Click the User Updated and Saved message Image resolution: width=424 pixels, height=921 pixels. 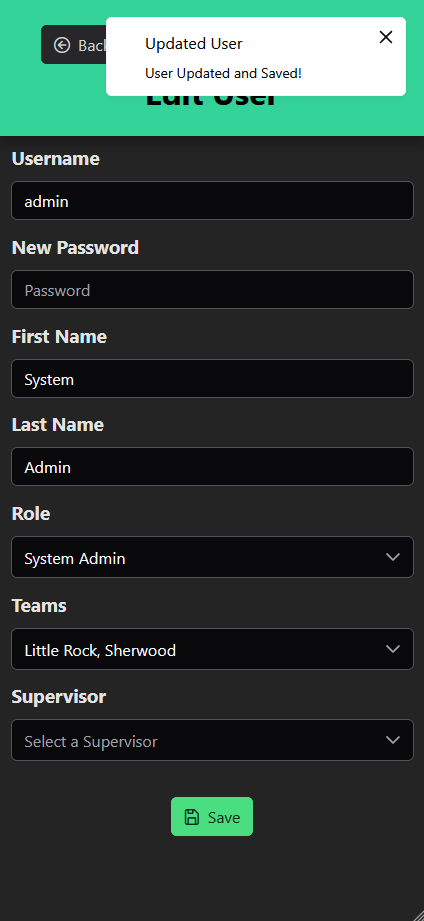pyautogui.click(x=223, y=73)
